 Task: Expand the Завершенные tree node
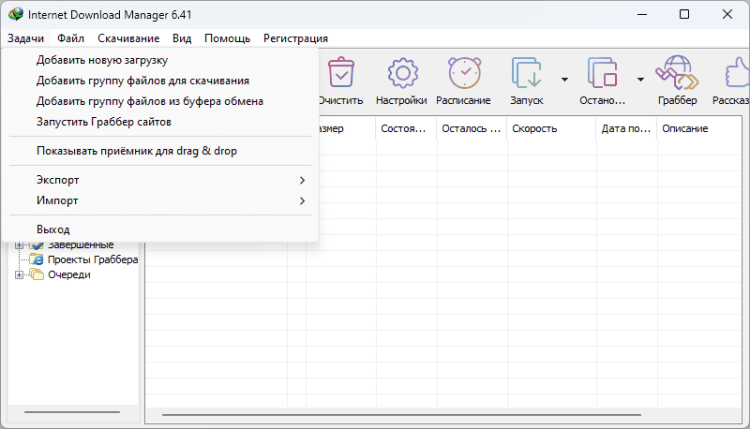tap(19, 245)
